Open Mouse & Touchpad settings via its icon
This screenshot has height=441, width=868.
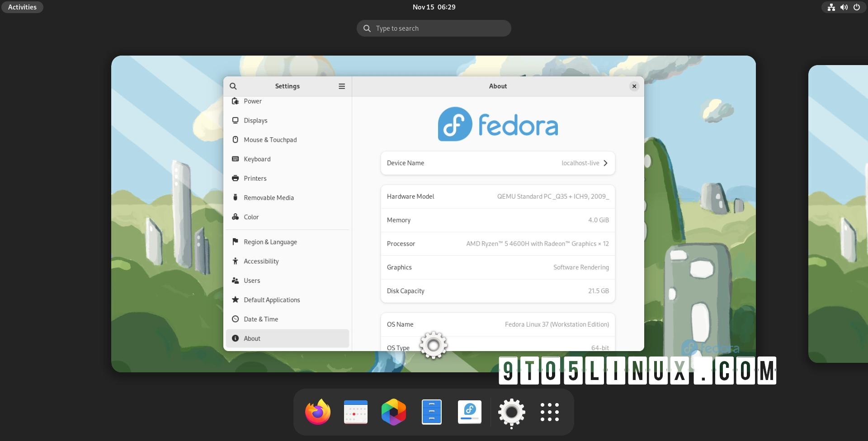(236, 140)
